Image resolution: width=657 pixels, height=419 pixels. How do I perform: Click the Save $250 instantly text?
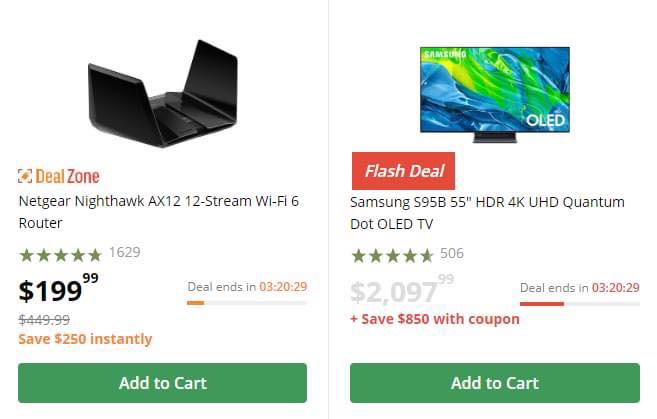pyautogui.click(x=85, y=339)
